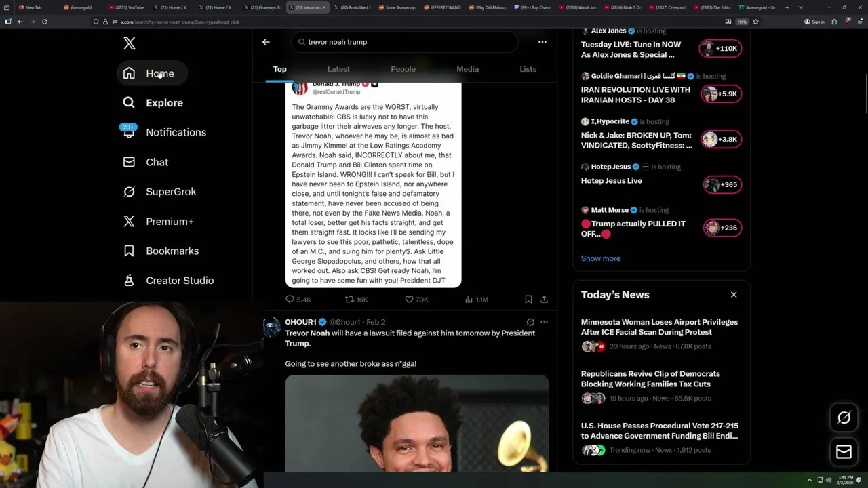Switch to the People tab

click(403, 69)
